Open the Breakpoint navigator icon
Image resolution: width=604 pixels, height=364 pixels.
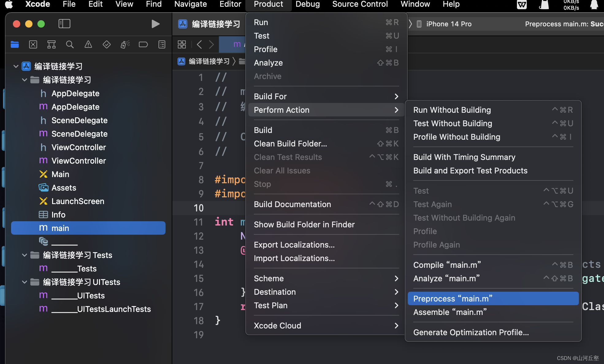click(x=143, y=45)
